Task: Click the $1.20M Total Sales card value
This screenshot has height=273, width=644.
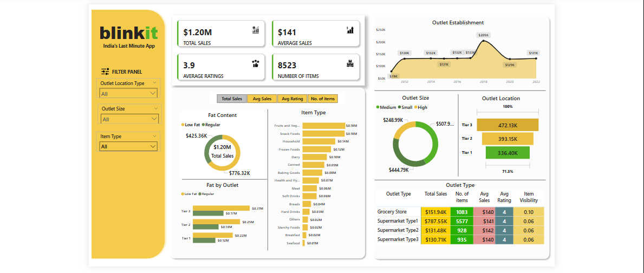Action: click(x=198, y=32)
